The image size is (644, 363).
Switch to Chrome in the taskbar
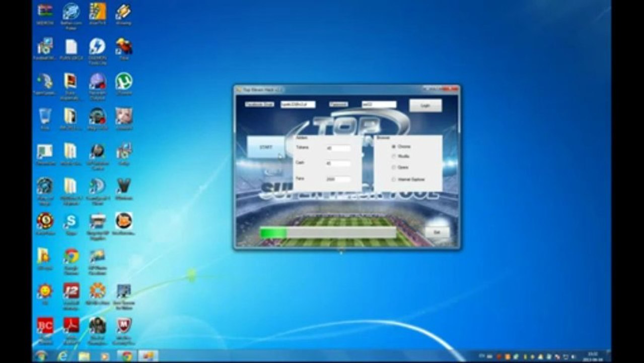coord(127,356)
